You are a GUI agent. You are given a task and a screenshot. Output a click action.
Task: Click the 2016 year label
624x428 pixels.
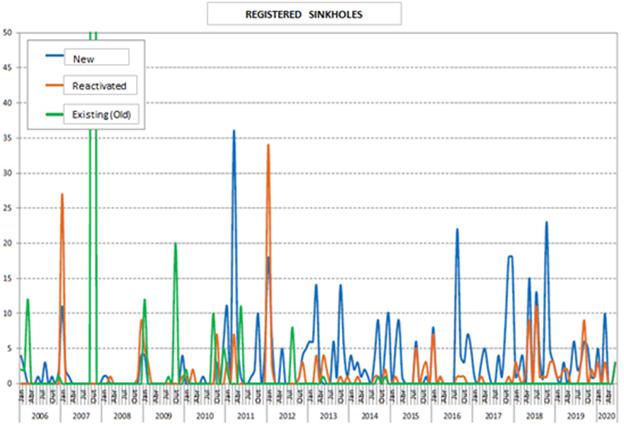tap(452, 416)
